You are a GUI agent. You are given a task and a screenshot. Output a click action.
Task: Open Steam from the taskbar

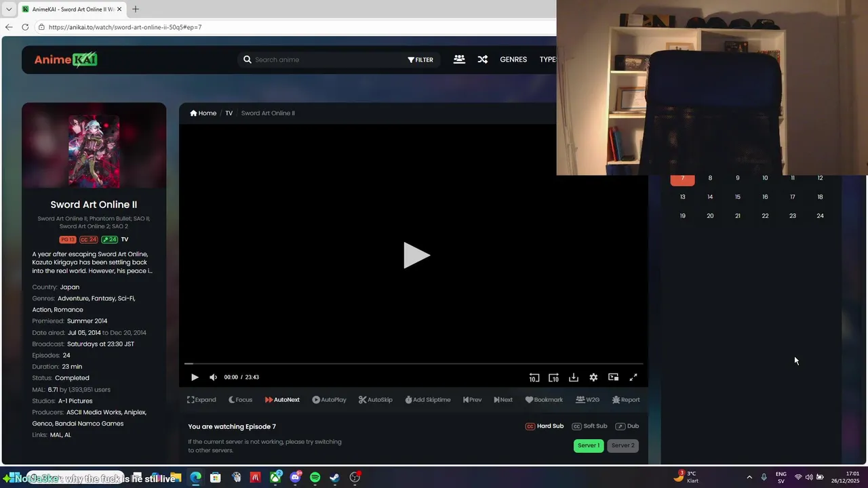pos(335,478)
